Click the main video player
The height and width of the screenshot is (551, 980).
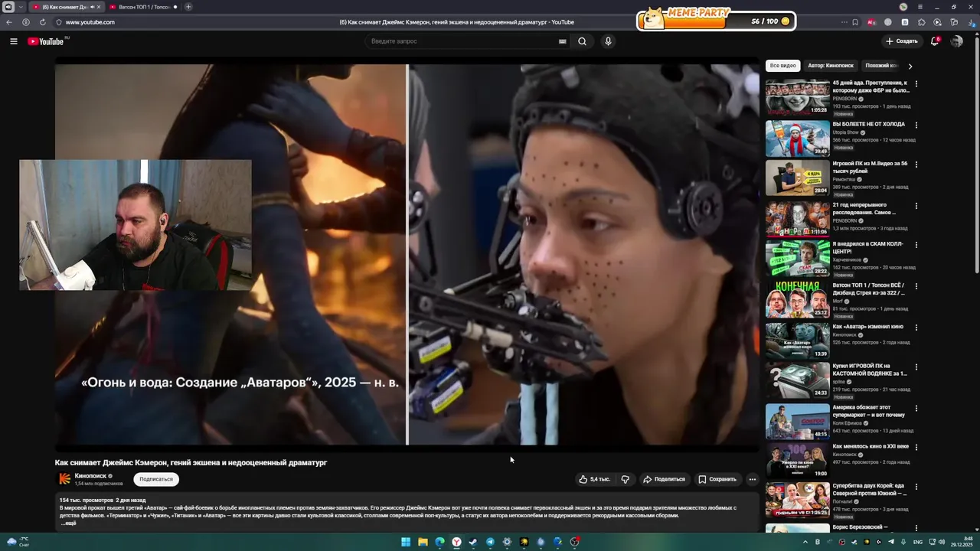(x=407, y=254)
